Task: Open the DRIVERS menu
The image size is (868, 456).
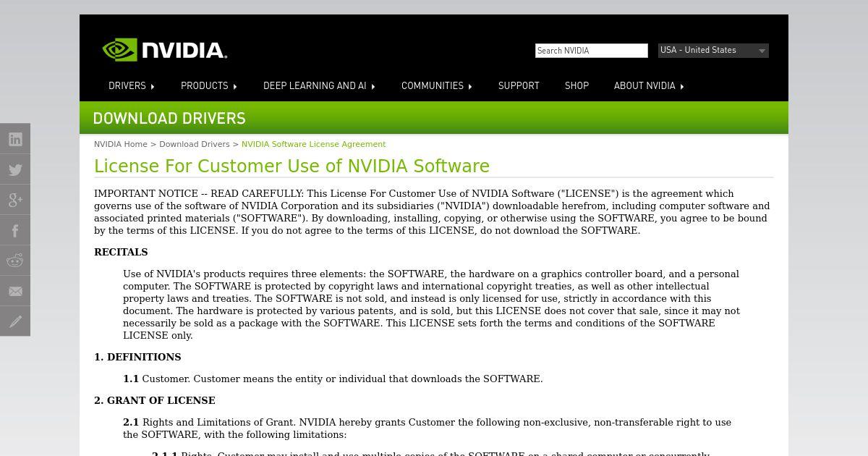Action: [127, 86]
